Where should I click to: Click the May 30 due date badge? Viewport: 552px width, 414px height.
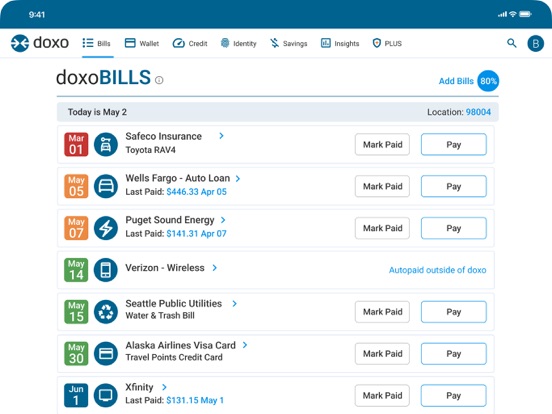[76, 353]
